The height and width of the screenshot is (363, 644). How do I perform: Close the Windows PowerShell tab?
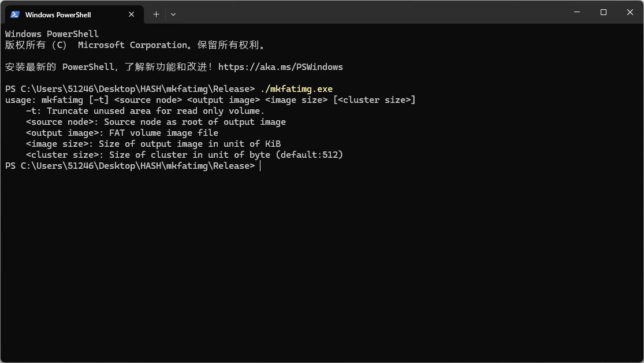click(x=132, y=14)
